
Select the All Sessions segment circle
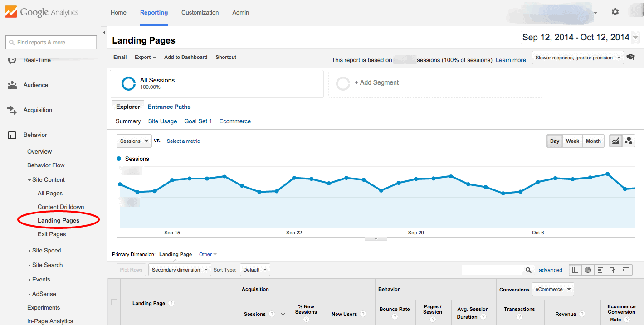click(x=128, y=83)
